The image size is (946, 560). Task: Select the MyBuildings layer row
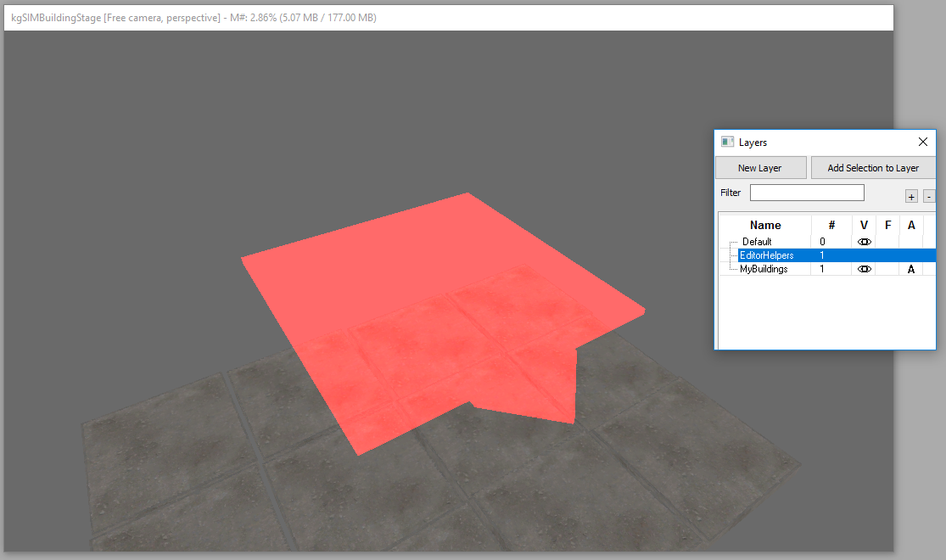[x=827, y=269]
